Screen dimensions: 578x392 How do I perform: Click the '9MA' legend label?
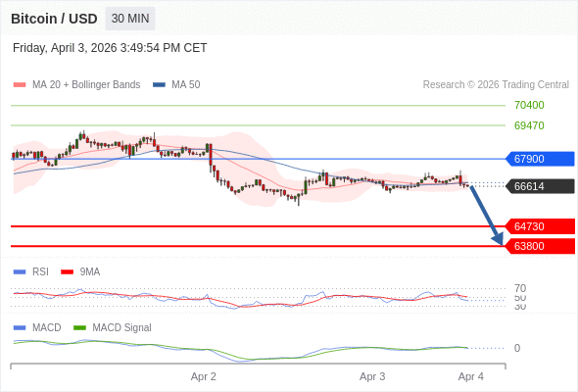click(x=90, y=272)
